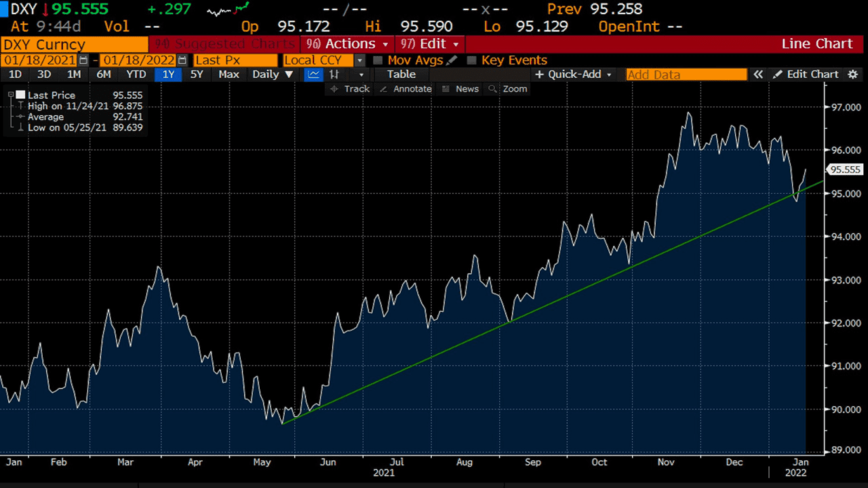Open the Quick-Add dropdown
Viewport: 868px width, 488px height.
click(574, 75)
